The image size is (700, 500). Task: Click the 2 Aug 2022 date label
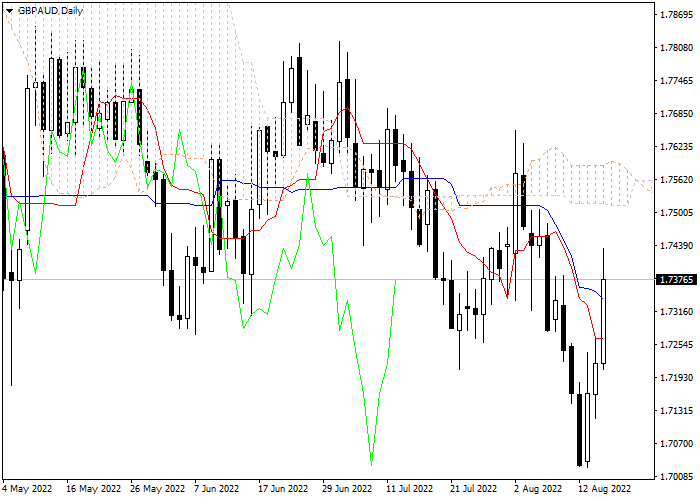(538, 489)
